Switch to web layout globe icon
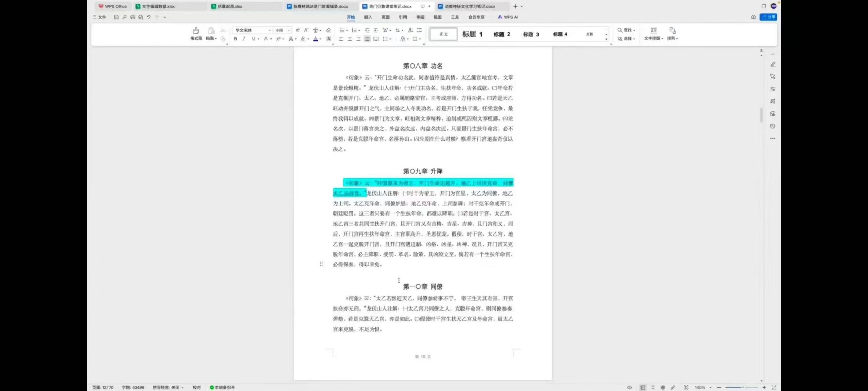This screenshot has height=391, width=868. point(663,387)
